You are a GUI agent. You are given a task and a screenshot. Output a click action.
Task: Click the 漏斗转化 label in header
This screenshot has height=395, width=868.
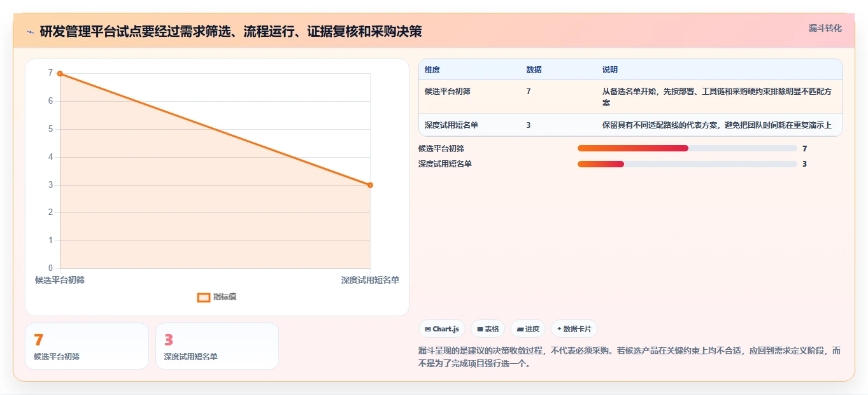point(825,28)
